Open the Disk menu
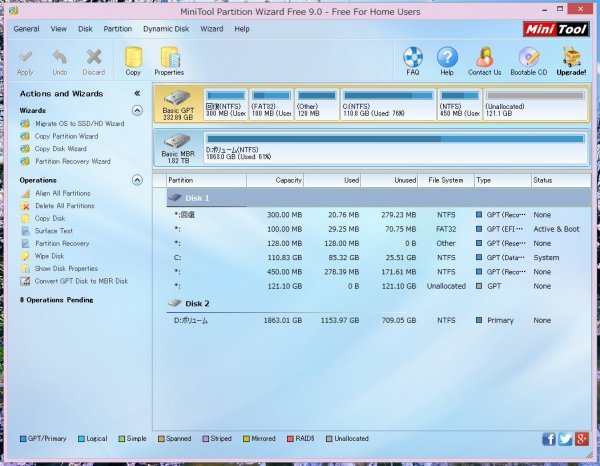600x466 pixels. [85, 29]
